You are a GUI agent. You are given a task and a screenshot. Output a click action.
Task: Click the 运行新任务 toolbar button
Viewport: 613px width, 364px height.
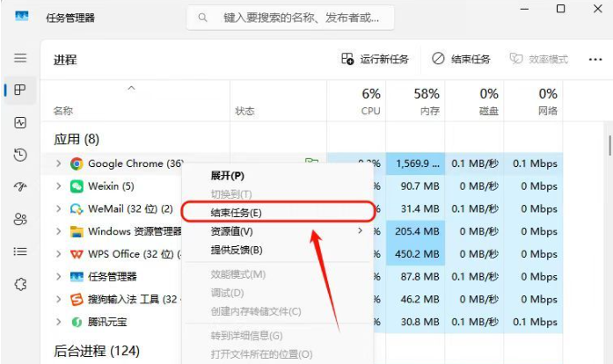pos(375,60)
